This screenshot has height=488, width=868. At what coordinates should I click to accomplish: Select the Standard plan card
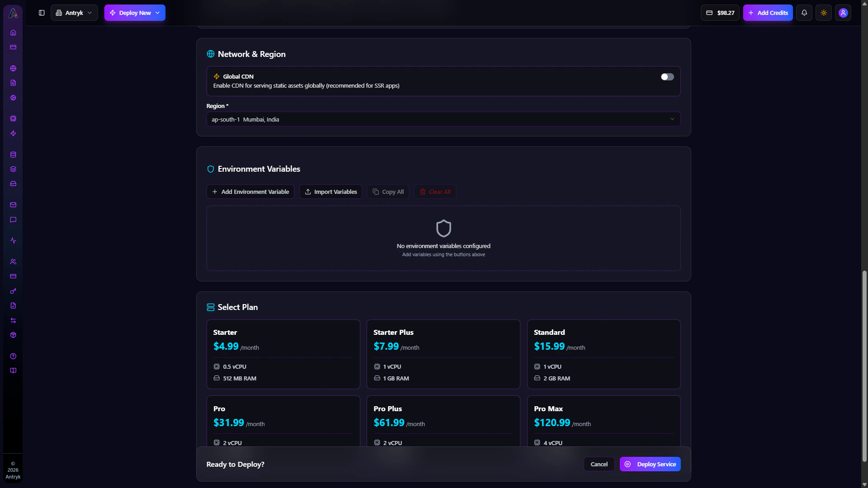604,354
